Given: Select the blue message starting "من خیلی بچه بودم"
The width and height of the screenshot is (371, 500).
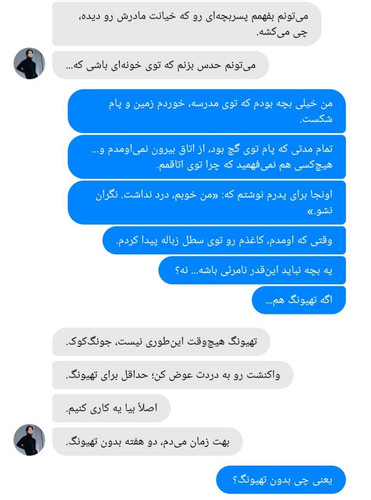Looking at the screenshot, I should [207, 111].
